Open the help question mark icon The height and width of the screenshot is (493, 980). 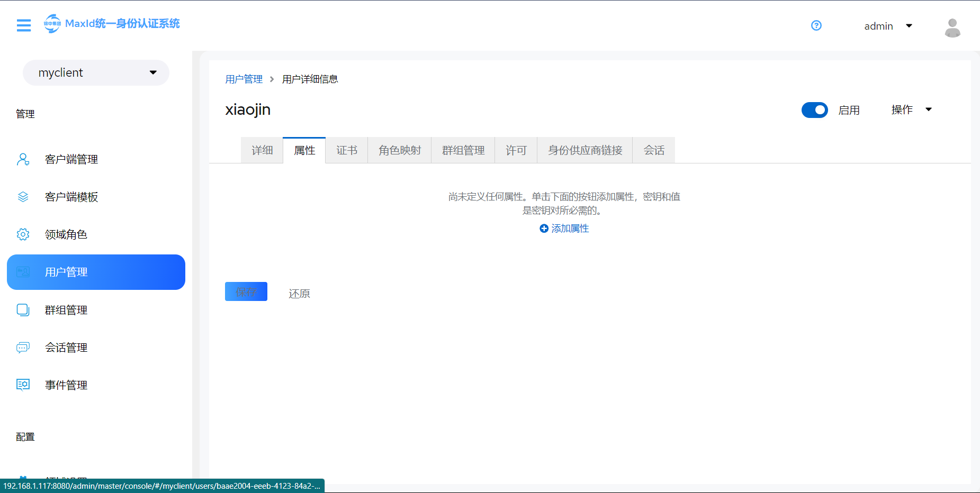[x=816, y=25]
